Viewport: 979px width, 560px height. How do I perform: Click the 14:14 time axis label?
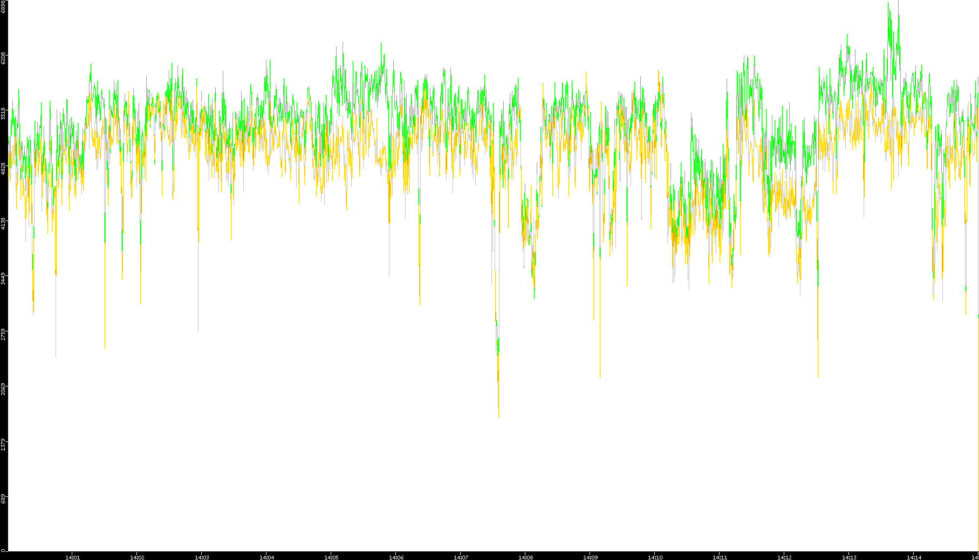pyautogui.click(x=914, y=557)
